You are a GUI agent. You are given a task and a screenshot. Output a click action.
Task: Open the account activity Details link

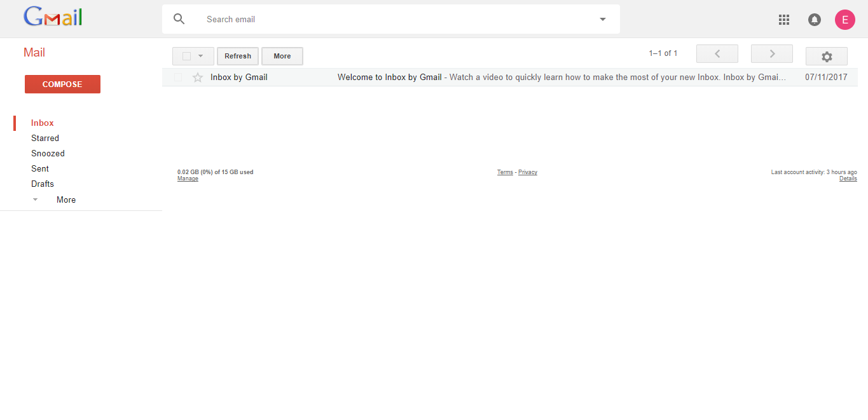click(848, 179)
